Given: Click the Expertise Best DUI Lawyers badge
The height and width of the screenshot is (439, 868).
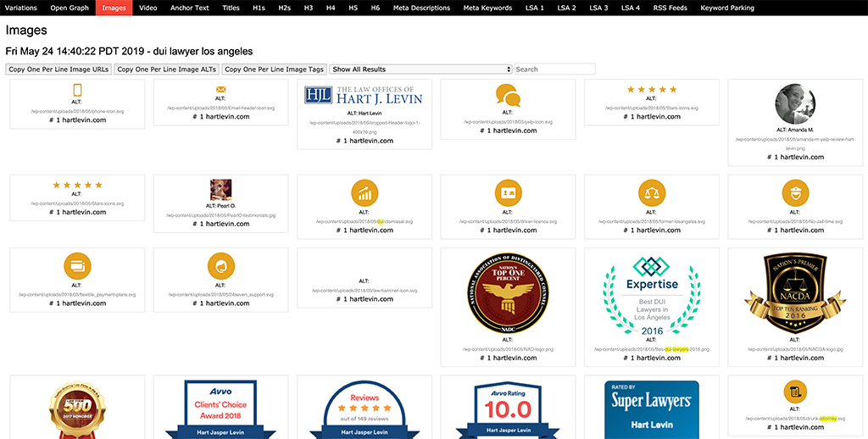Looking at the screenshot, I should (x=652, y=296).
